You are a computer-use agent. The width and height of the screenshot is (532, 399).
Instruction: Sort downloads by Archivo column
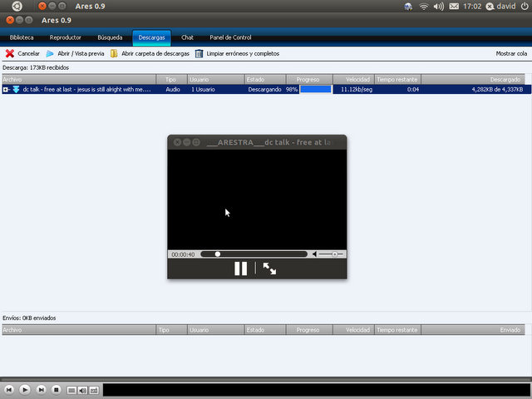(x=79, y=80)
